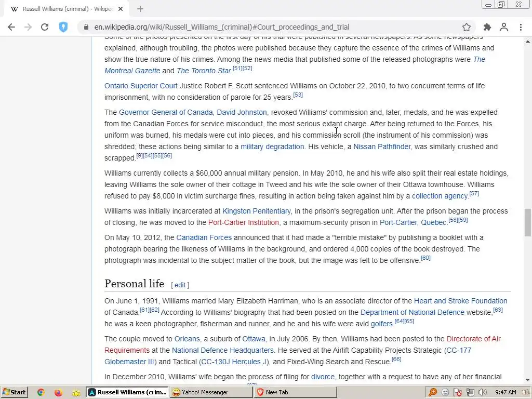
Task: Open Orleans link
Action: click(x=187, y=339)
